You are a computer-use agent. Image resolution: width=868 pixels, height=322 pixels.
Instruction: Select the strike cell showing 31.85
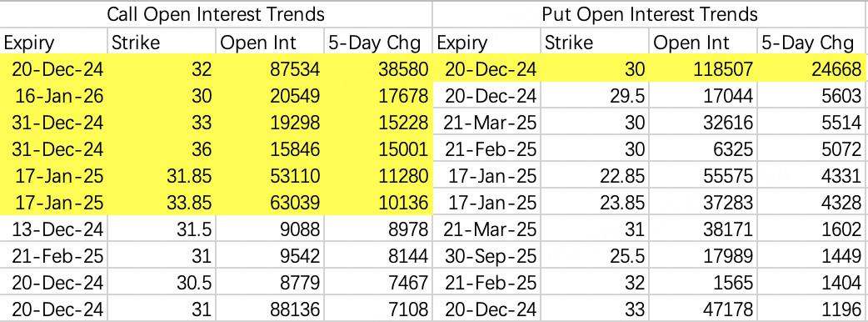[x=162, y=176]
